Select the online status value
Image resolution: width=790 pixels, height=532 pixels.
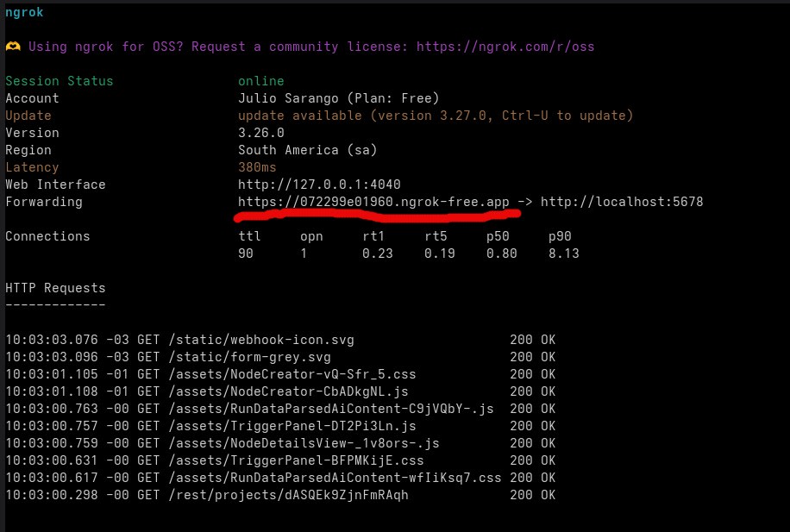pos(261,81)
